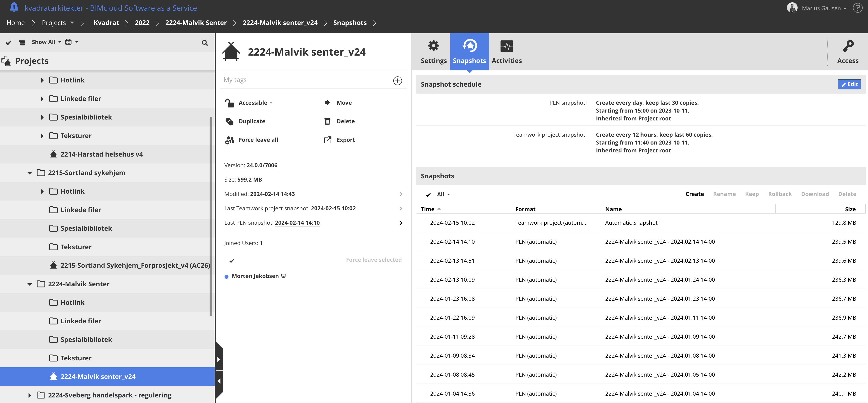
Task: Click the notification bell icon
Action: point(14,7)
